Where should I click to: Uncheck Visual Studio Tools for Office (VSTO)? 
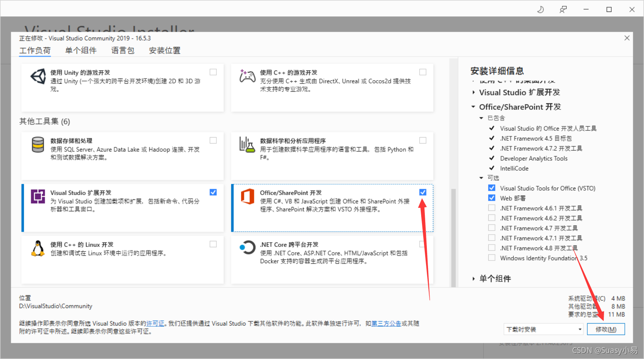click(x=492, y=188)
